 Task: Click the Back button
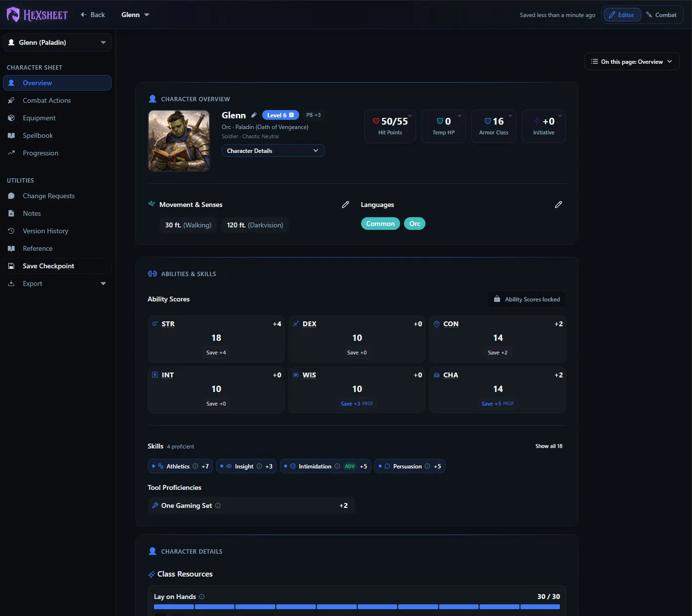pos(93,15)
